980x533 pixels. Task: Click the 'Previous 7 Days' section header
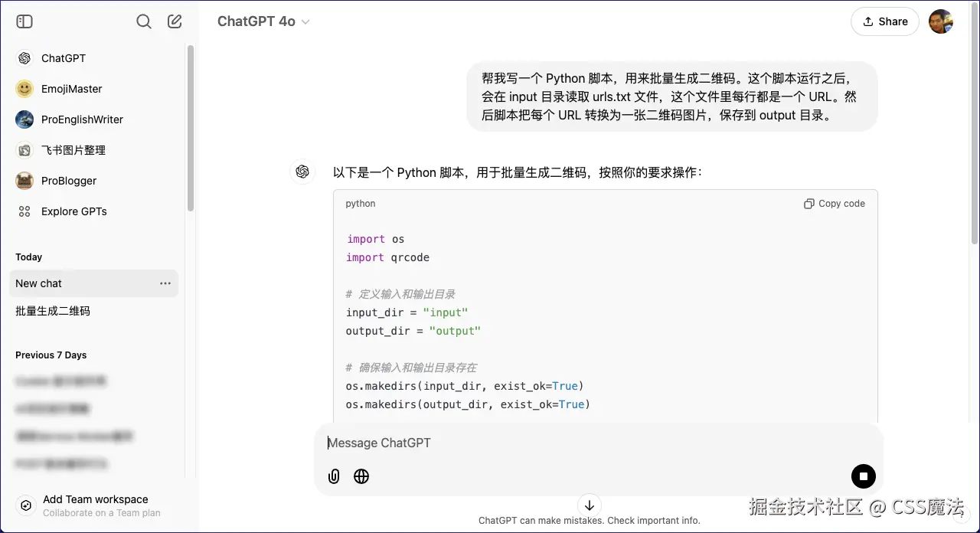pos(51,355)
